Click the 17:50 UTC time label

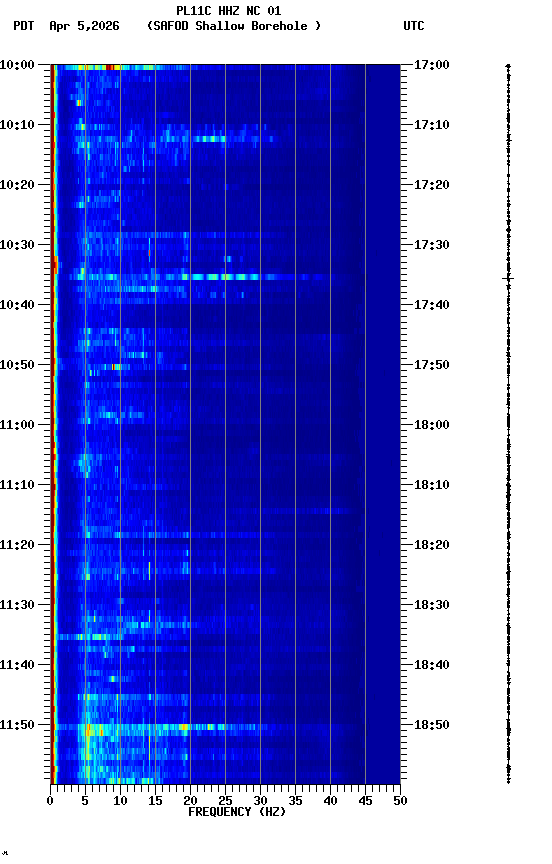click(x=432, y=365)
